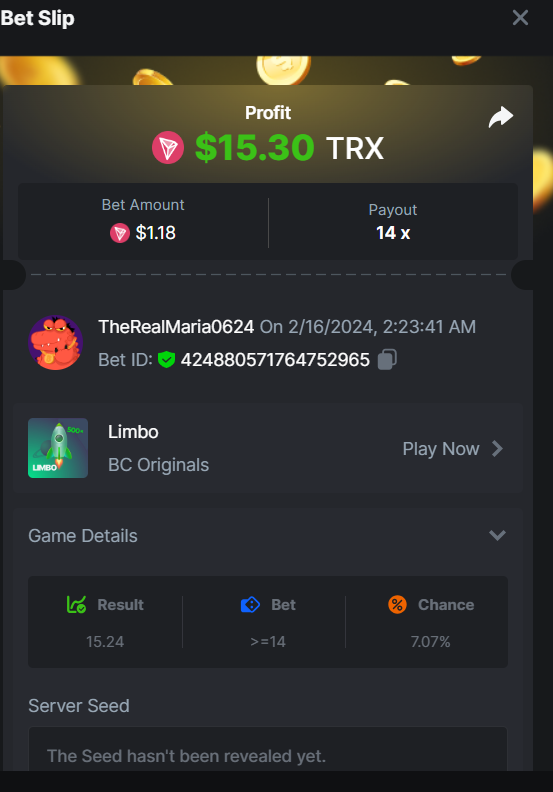This screenshot has height=792, width=553.
Task: Click the share arrow icon beside Profit
Action: tap(500, 117)
